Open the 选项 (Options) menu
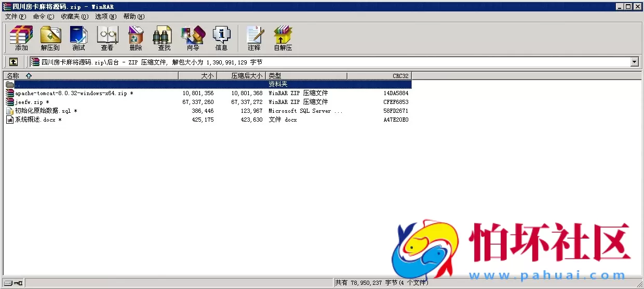 pyautogui.click(x=105, y=16)
